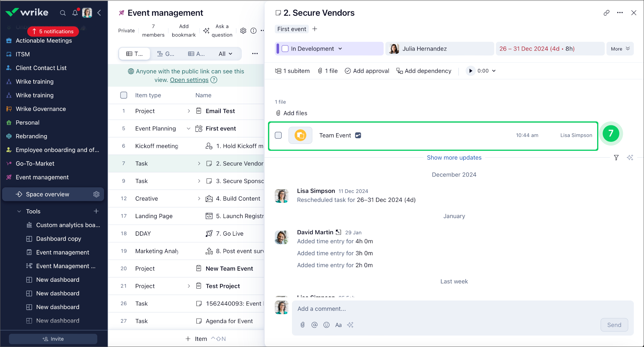Tick the Team Event file checkbox
The width and height of the screenshot is (644, 347).
[x=278, y=135]
